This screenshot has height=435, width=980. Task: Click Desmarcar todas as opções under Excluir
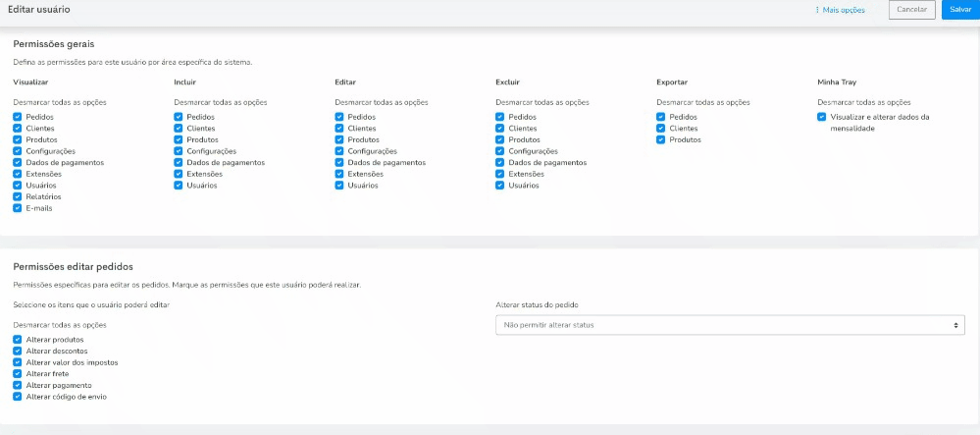[542, 102]
